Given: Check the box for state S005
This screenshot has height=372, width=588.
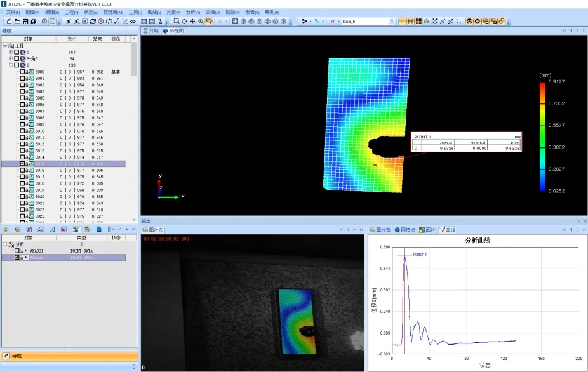Looking at the screenshot, I should click(x=22, y=98).
